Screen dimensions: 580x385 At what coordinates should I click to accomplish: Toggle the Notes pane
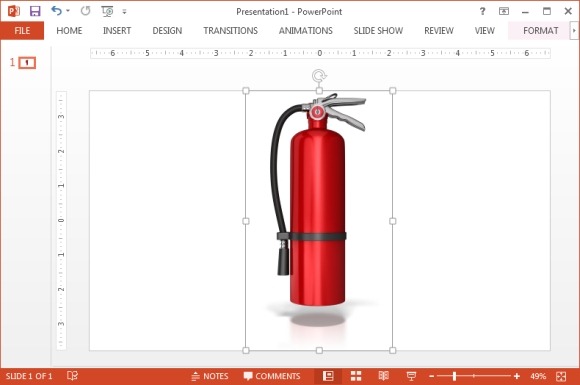point(210,376)
